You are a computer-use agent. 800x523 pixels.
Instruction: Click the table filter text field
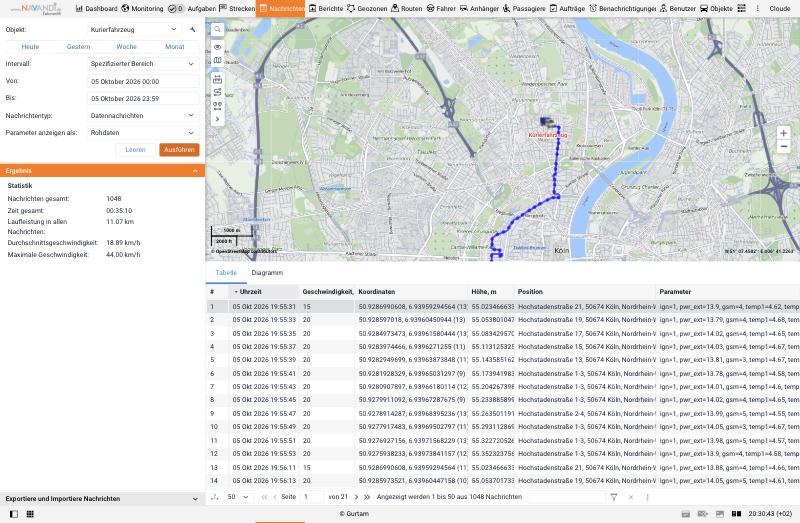566,496
